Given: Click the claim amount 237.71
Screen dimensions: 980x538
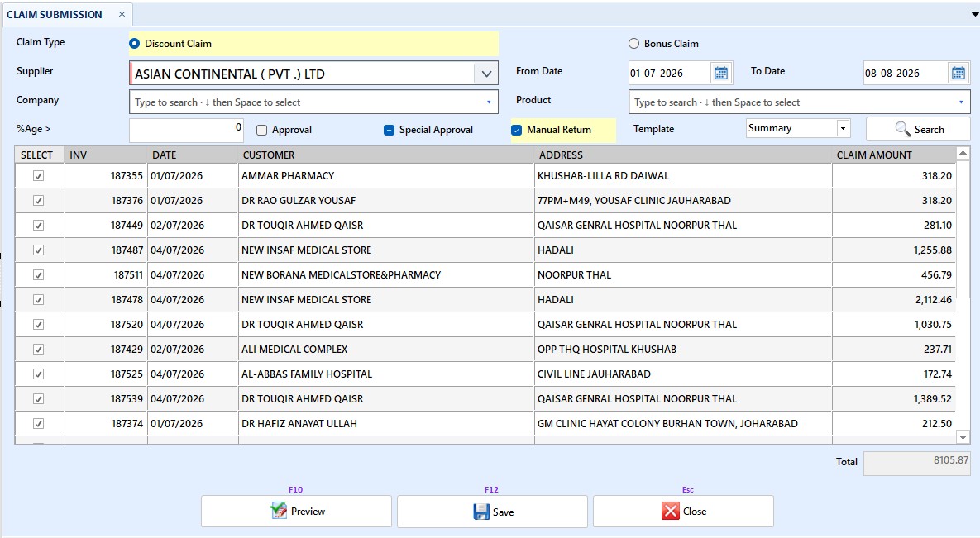Looking at the screenshot, I should click(x=894, y=350).
